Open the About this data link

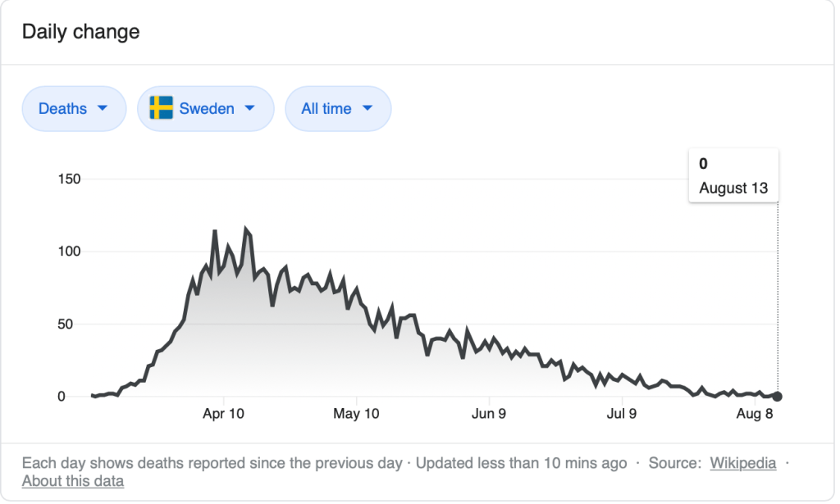[73, 481]
